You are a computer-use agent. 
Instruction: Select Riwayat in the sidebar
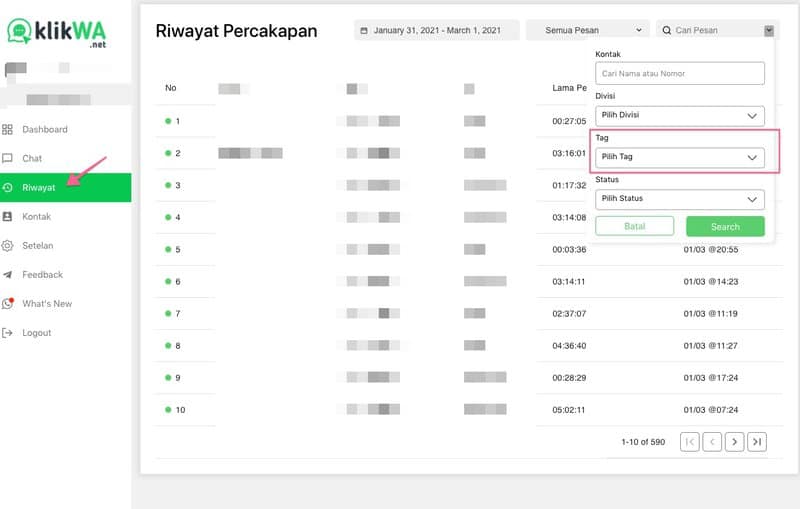tap(65, 188)
